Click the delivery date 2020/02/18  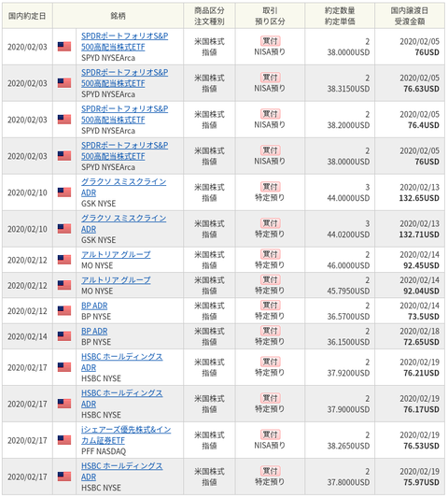coord(419,331)
